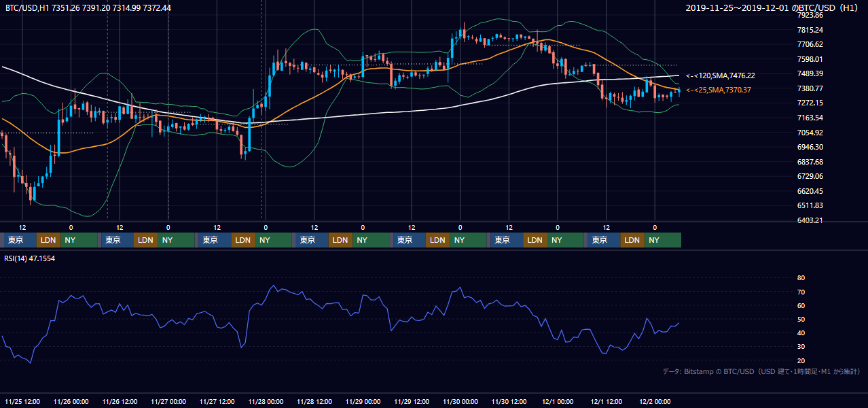The height and width of the screenshot is (408, 868).
Task: Select the 11/26 12:00 time label
Action: coord(120,401)
